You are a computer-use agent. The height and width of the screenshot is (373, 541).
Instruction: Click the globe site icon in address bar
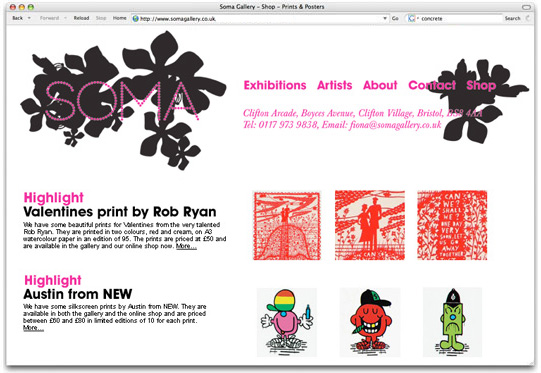click(x=136, y=19)
